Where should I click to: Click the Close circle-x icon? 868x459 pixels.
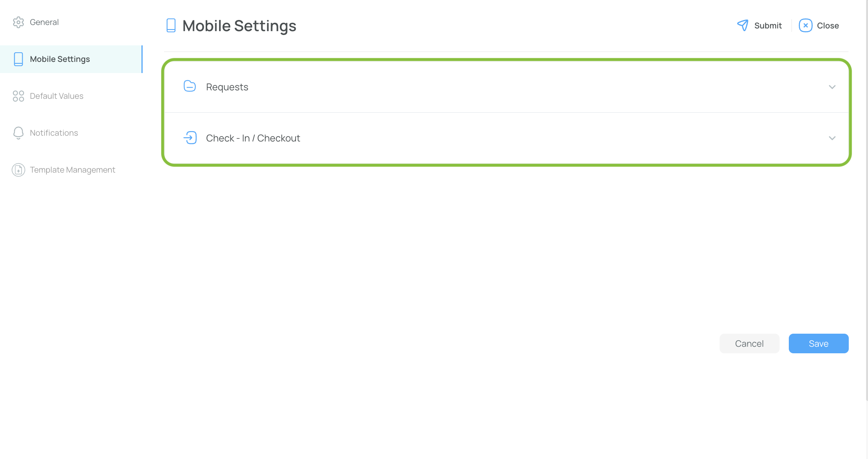[805, 25]
